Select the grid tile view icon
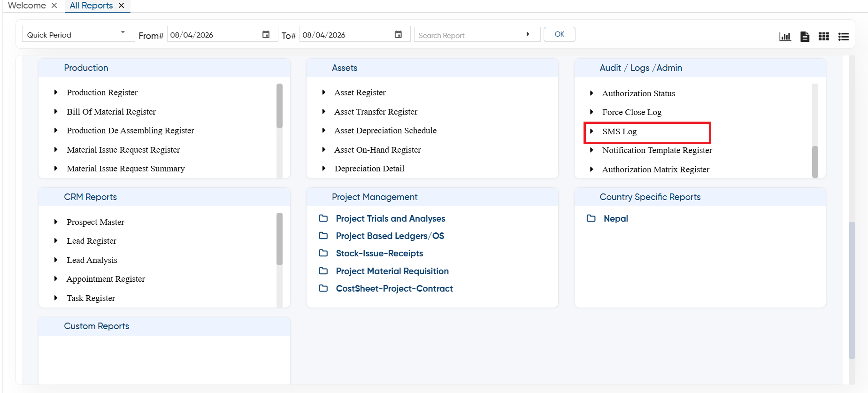Image resolution: width=868 pixels, height=393 pixels. (824, 36)
